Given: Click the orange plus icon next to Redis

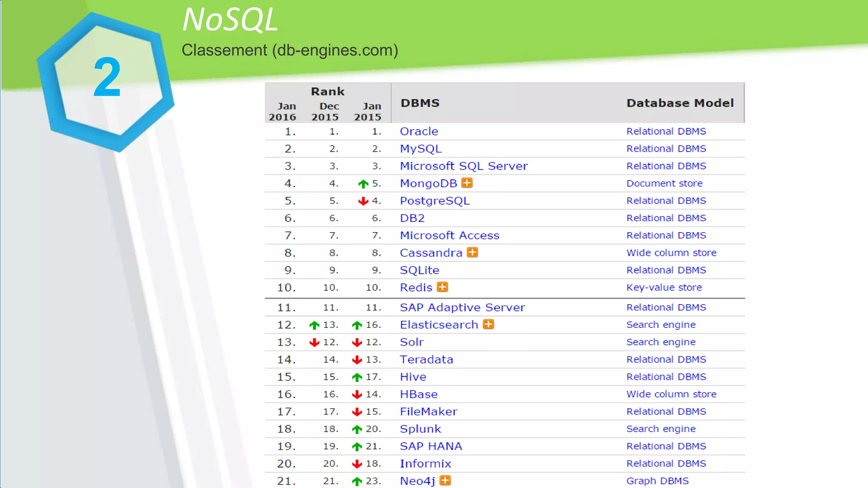Looking at the screenshot, I should coord(442,287).
